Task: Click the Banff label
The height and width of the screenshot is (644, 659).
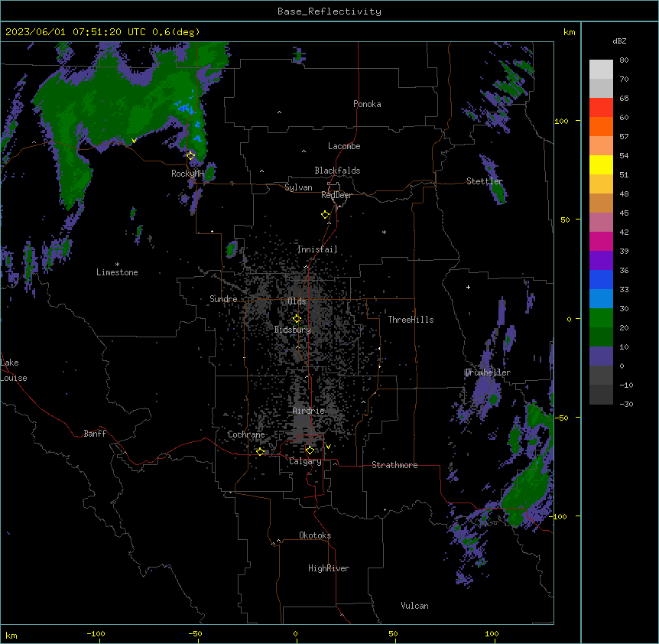Action: coord(95,434)
